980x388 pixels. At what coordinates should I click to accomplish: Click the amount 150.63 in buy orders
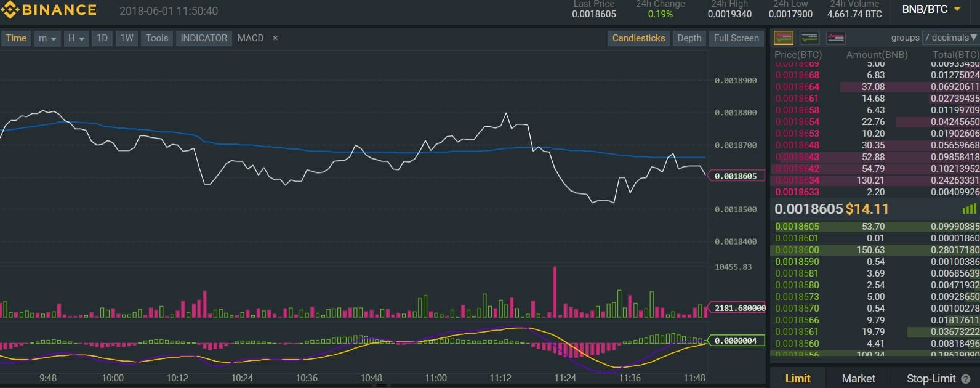870,250
